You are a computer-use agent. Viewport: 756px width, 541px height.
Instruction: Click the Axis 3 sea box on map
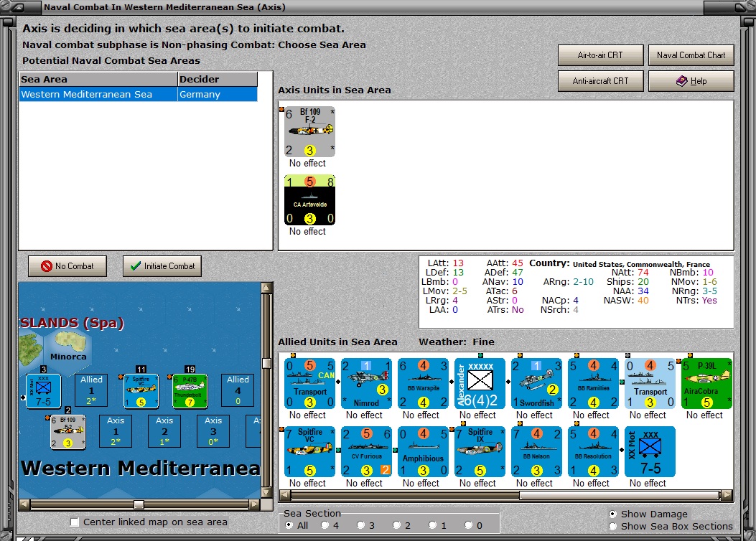point(213,431)
